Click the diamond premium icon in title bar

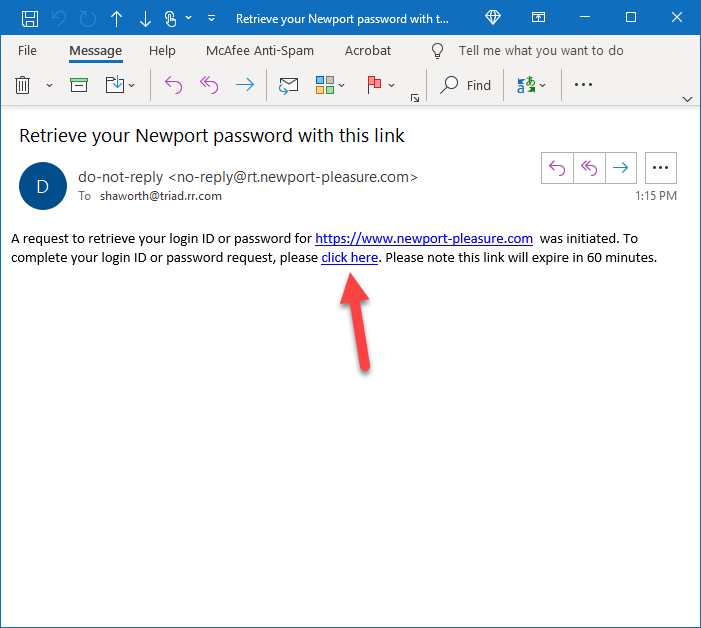click(x=493, y=17)
